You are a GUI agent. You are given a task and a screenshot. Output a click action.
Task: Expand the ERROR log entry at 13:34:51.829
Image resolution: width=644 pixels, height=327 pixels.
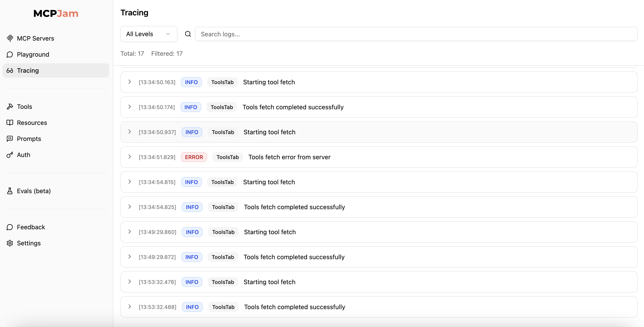pos(129,157)
